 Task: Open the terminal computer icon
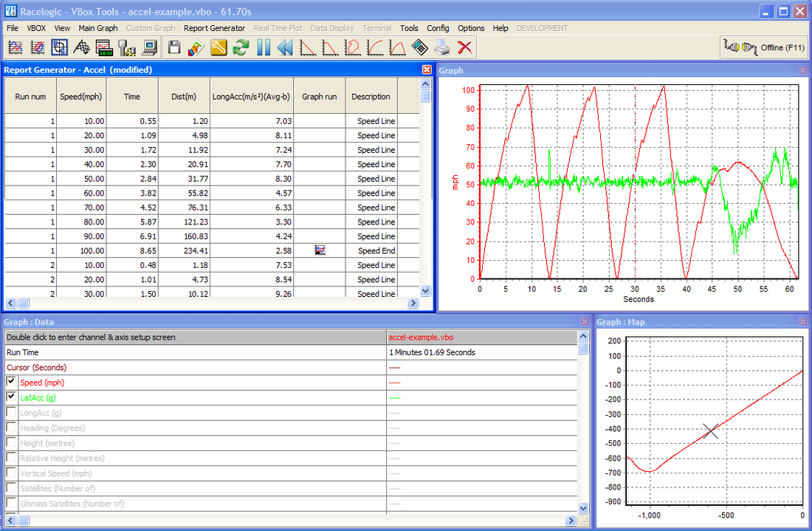coord(150,48)
